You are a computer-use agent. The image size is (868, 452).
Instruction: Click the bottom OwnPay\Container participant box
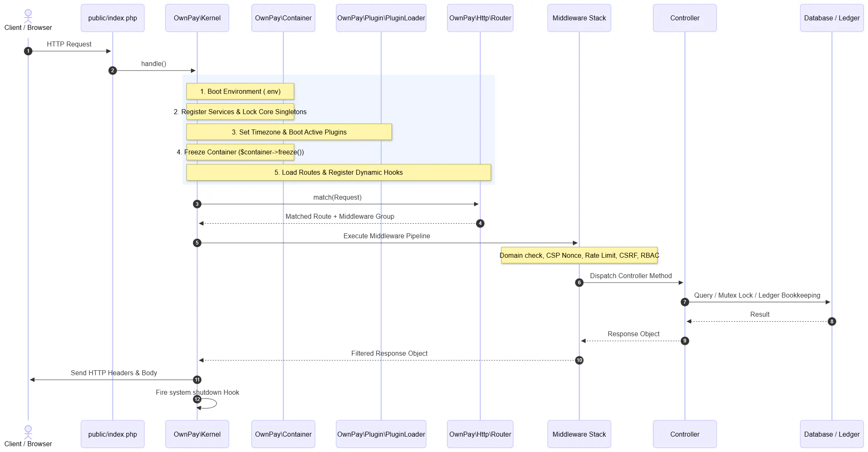(283, 434)
